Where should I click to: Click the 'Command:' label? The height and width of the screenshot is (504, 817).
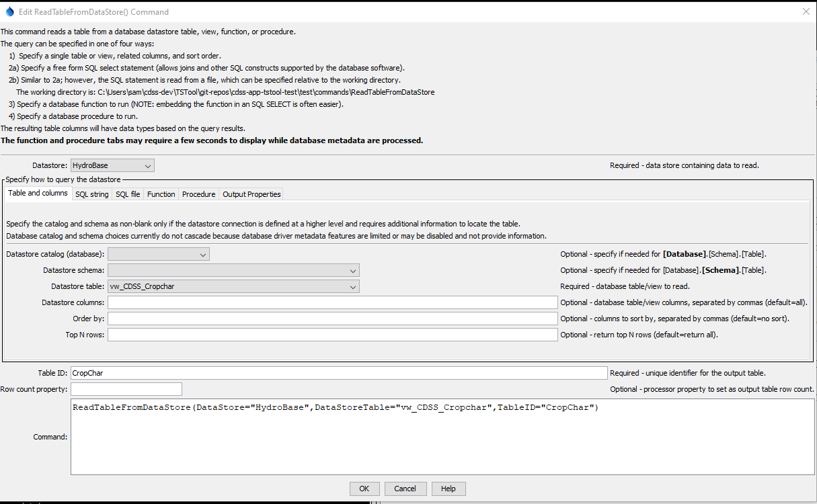(50, 437)
